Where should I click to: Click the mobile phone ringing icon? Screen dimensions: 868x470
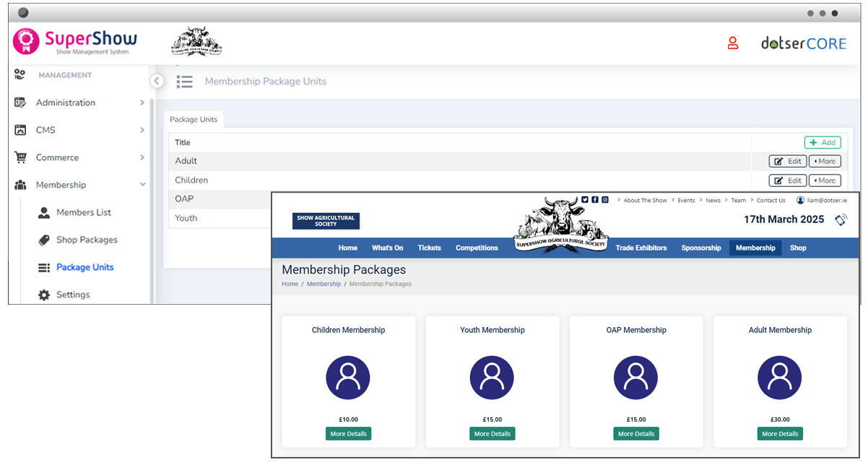841,220
